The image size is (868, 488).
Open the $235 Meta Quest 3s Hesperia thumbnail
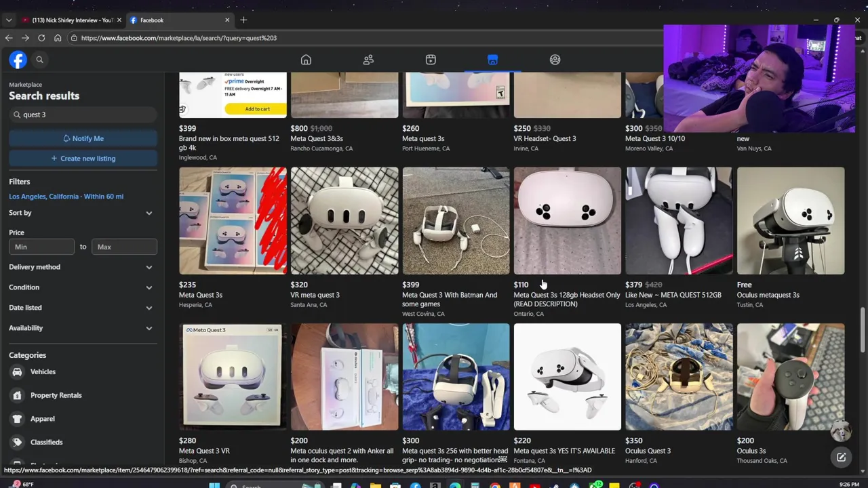pos(233,221)
